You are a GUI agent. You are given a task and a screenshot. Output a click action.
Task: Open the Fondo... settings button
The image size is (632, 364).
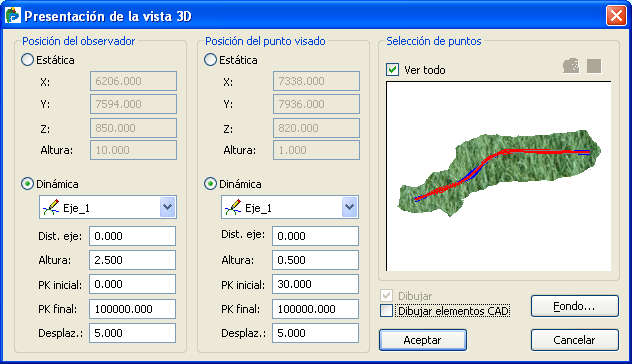(574, 306)
